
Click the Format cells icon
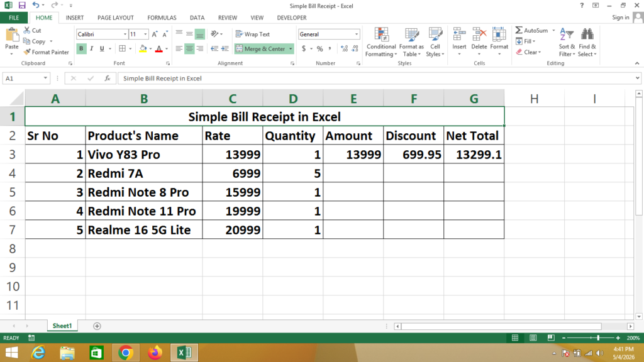coord(499,35)
